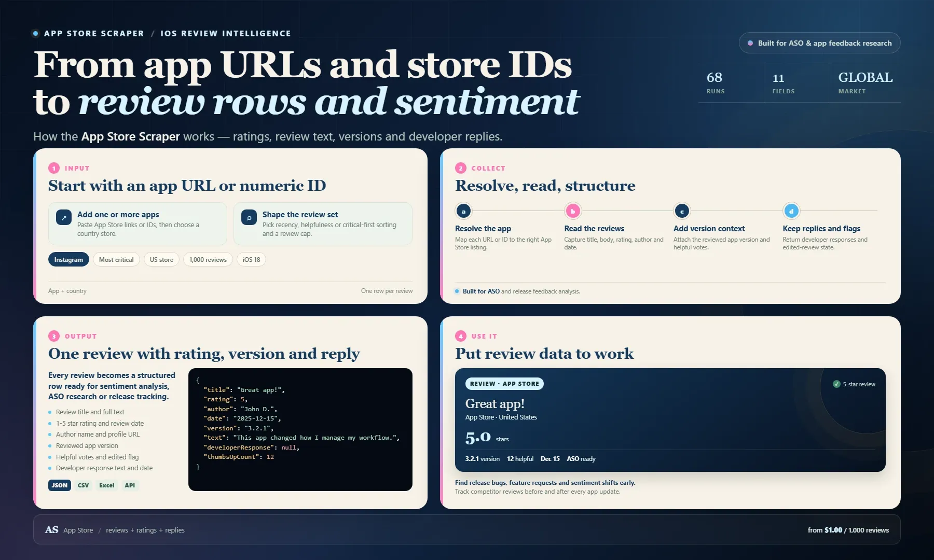
Task: Click the 12 helpful label
Action: (x=520, y=459)
